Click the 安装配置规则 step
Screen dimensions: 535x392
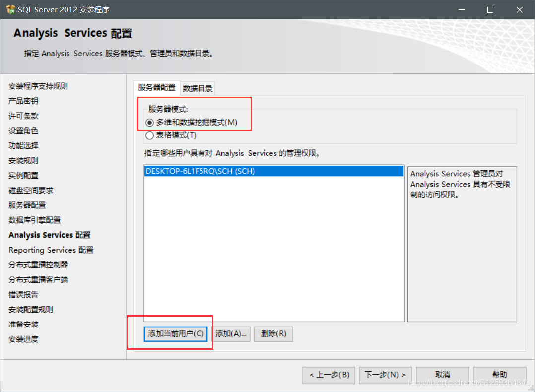tap(31, 310)
